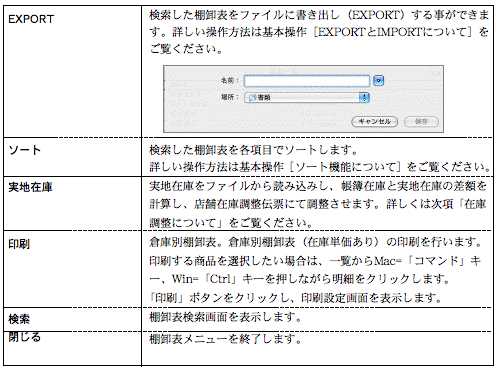Open the 場所 location dropdown

[x=307, y=97]
